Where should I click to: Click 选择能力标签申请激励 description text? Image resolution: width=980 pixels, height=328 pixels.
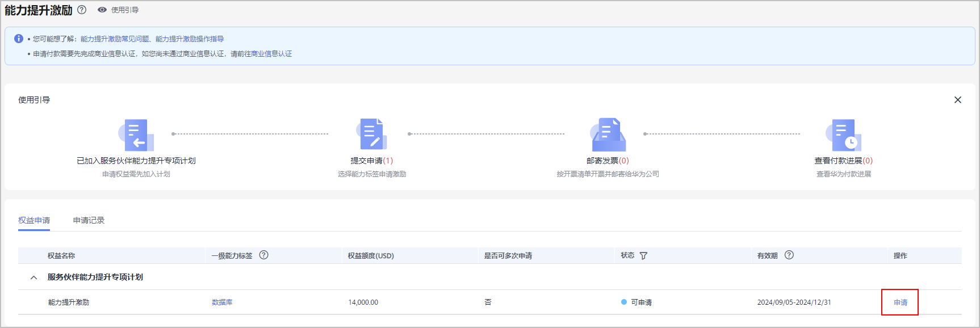tap(372, 174)
